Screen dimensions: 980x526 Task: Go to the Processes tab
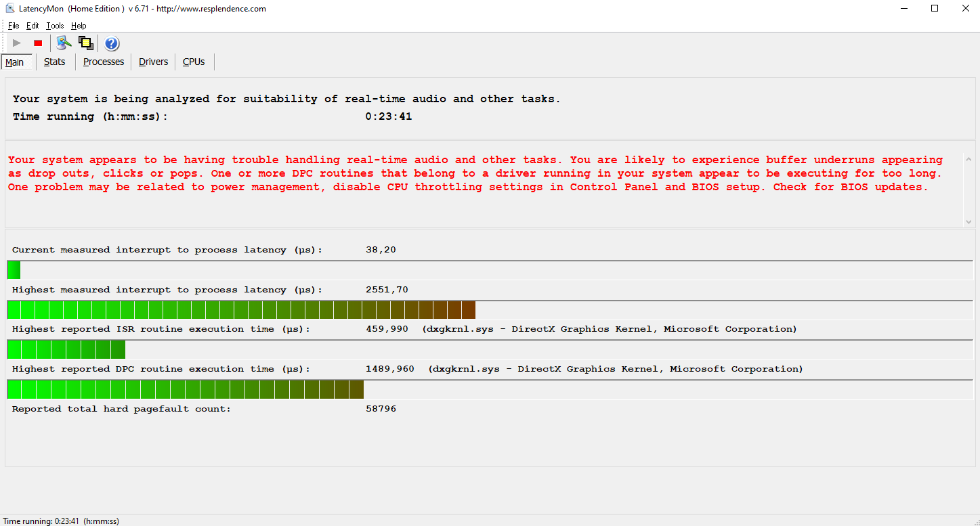click(x=104, y=62)
